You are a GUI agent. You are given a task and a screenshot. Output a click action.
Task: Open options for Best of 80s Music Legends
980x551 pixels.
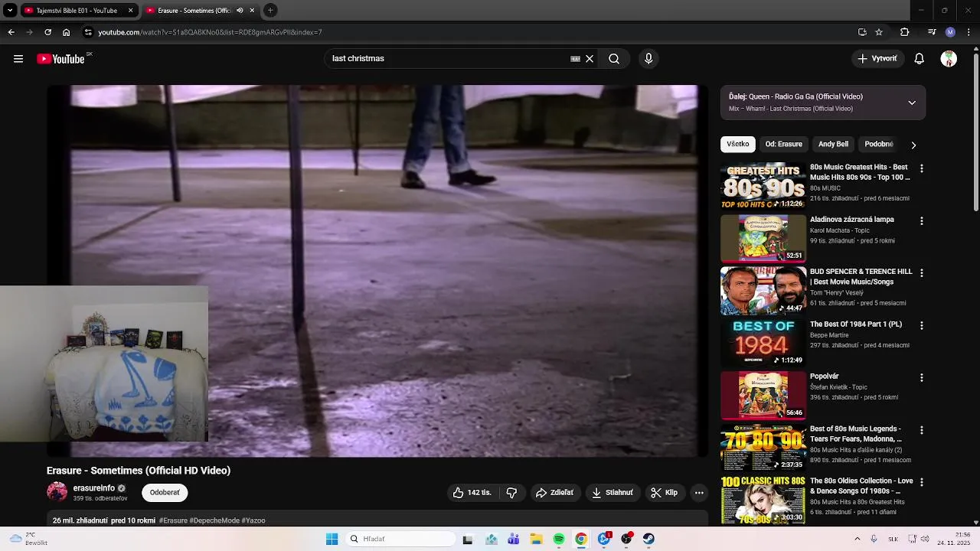(922, 430)
